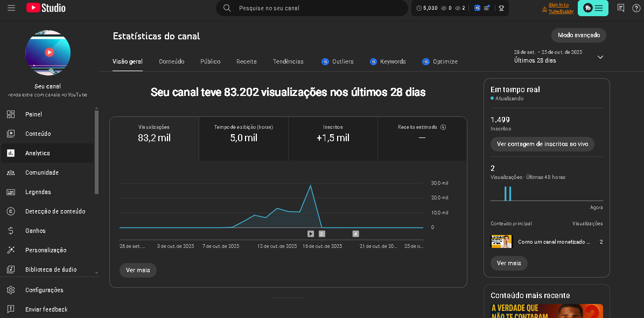Open the TubeBuddy menu button
Viewport: 644px width, 318px height.
pos(593,8)
